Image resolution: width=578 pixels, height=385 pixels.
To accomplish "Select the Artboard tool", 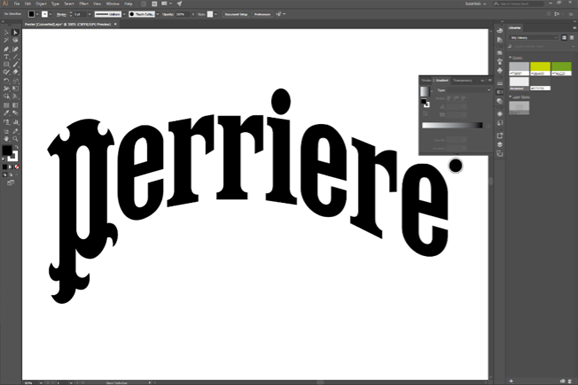I will pos(6,131).
